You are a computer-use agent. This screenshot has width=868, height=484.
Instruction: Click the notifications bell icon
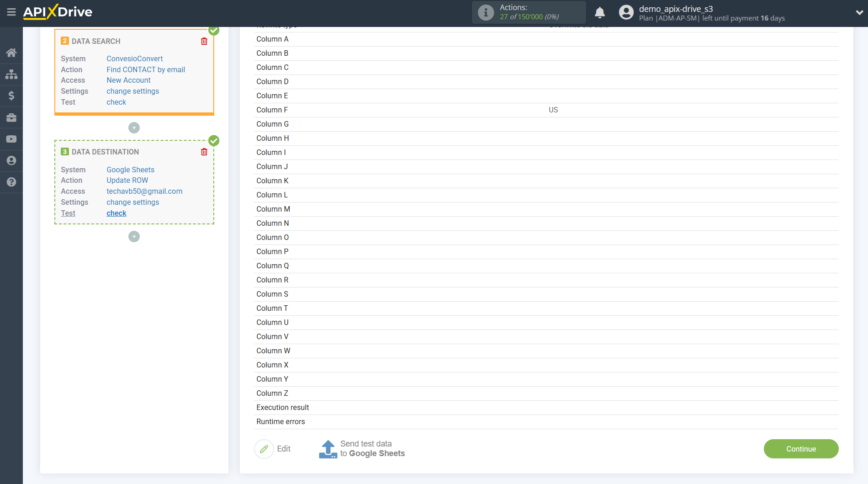(x=599, y=13)
